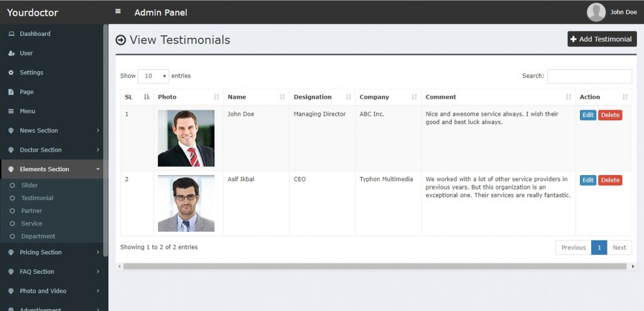Delete John Doe's testimonial

point(610,115)
